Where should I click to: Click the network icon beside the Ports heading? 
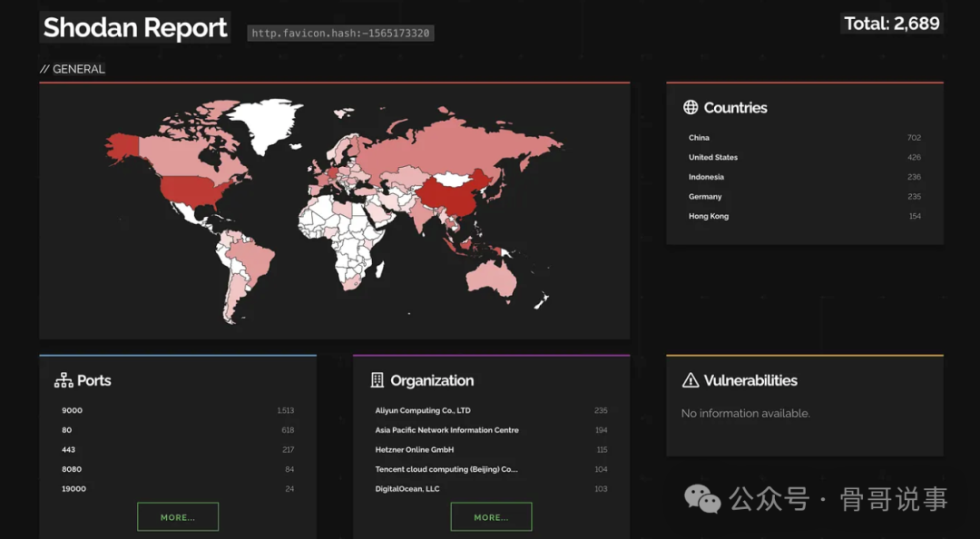pos(62,380)
